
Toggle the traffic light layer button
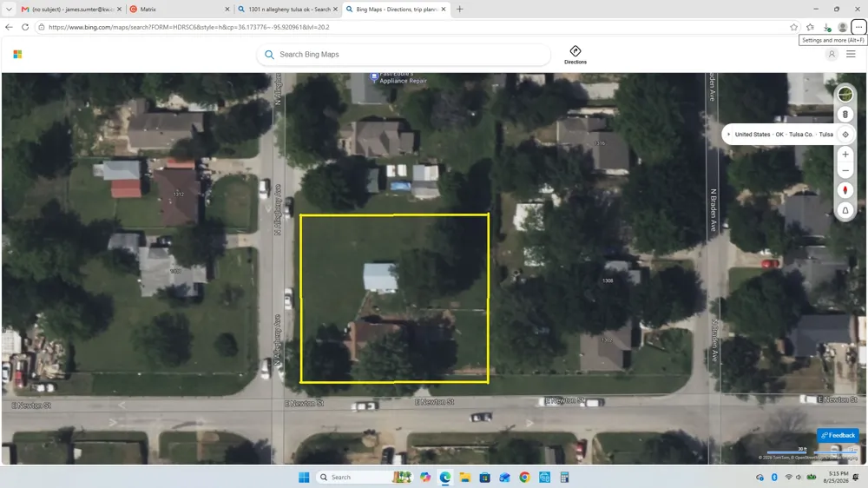tap(845, 115)
